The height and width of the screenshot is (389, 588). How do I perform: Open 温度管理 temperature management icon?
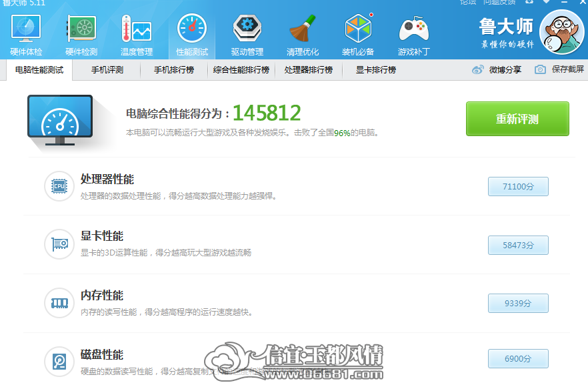click(x=137, y=28)
